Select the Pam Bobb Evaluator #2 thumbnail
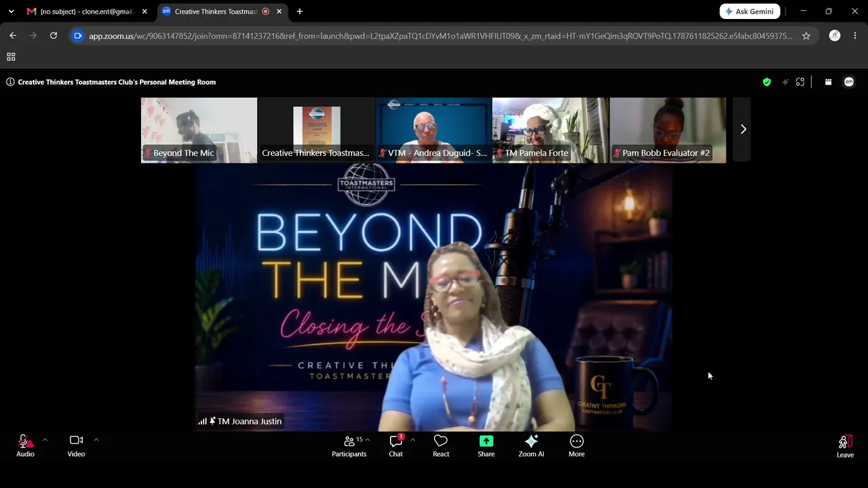This screenshot has height=488, width=868. coord(668,130)
